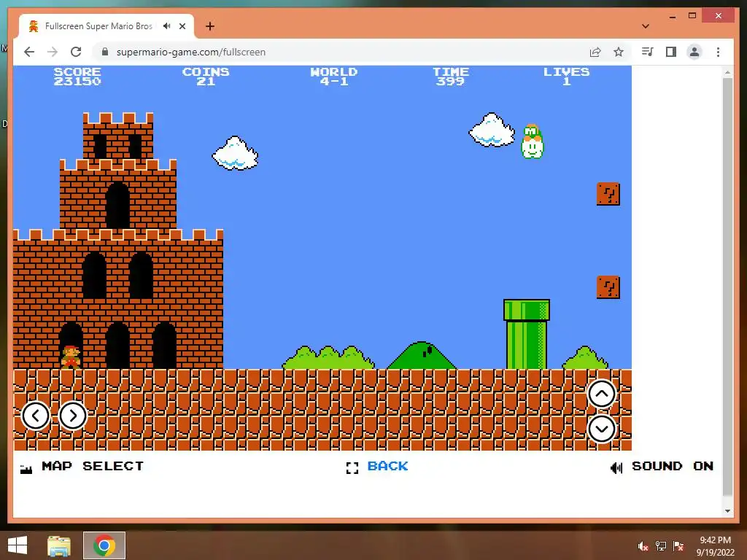Viewport: 747px width, 560px height.
Task: Expand the tab search chevron
Action: [x=646, y=26]
